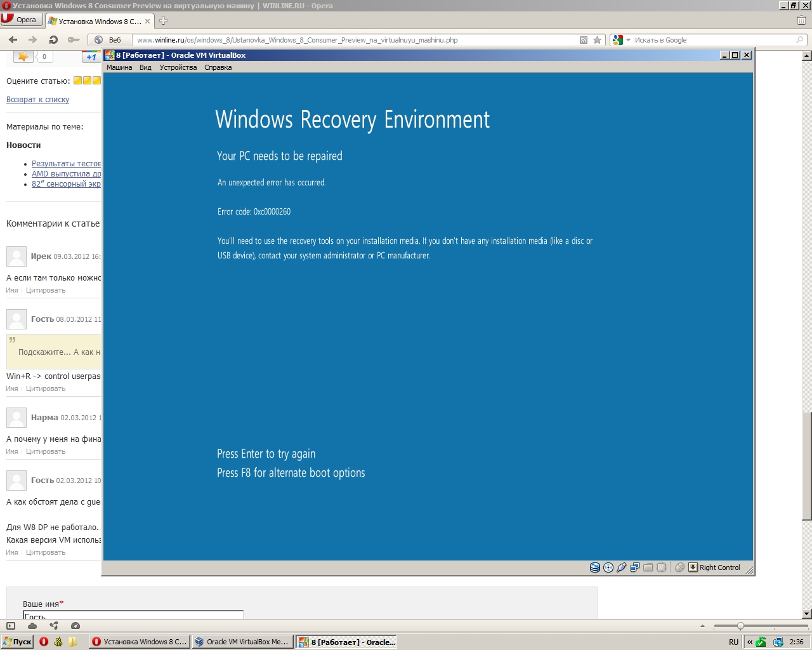Go back with Opera's back arrow
The height and width of the screenshot is (650, 812).
[13, 39]
